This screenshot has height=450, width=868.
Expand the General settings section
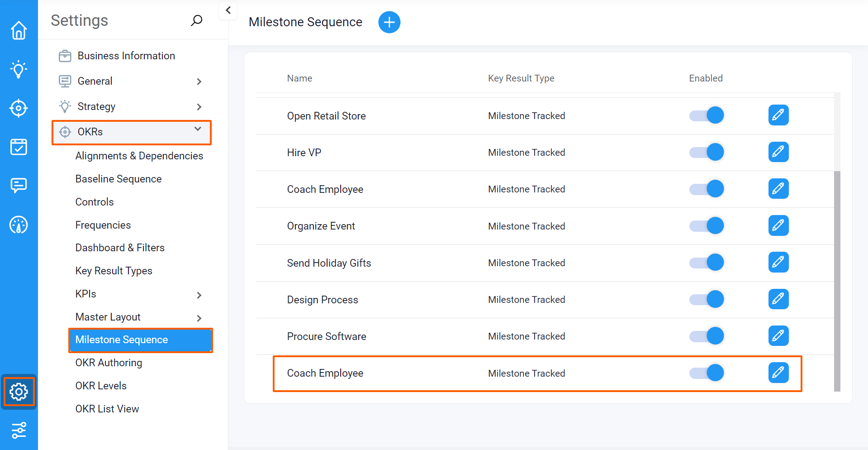(x=199, y=81)
